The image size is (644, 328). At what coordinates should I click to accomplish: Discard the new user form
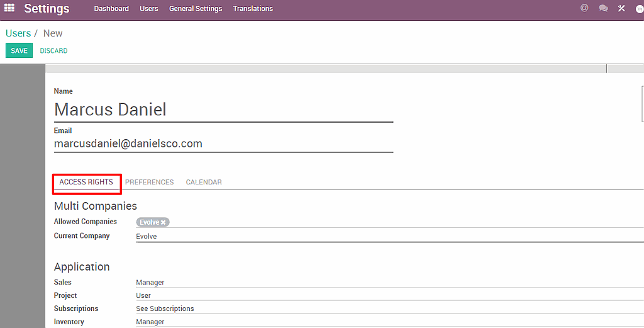pos(53,51)
